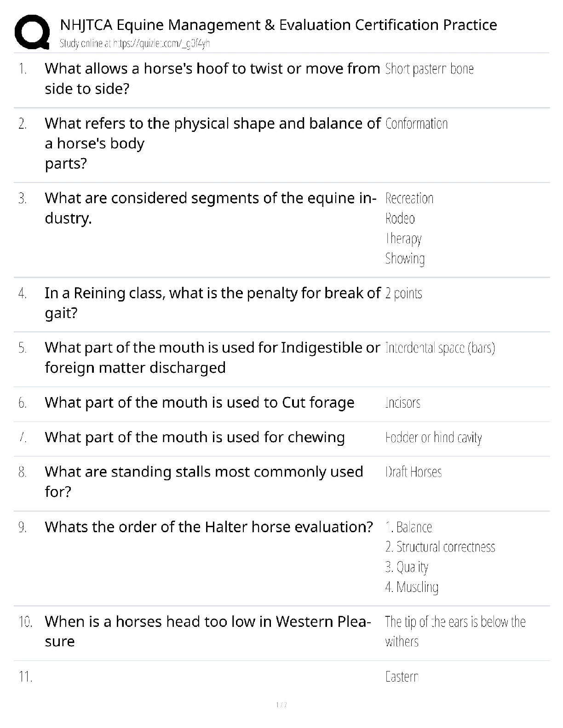Open the quizlet.com study link
This screenshot has height=728, width=563.
tap(135, 44)
